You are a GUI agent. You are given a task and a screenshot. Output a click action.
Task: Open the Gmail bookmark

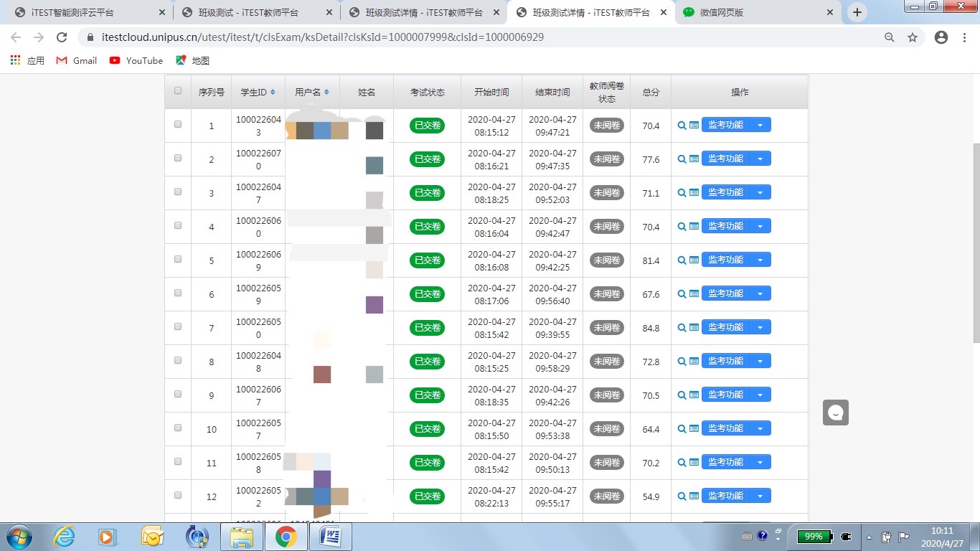click(x=77, y=61)
